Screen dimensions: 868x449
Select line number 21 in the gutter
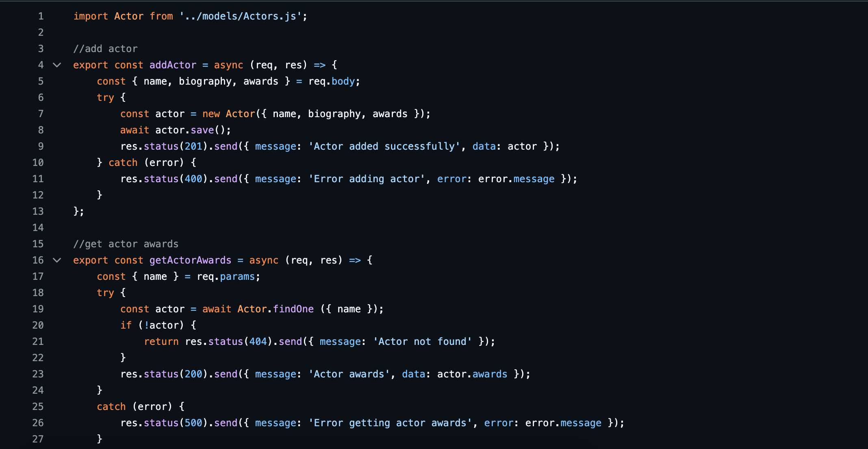[38, 342]
